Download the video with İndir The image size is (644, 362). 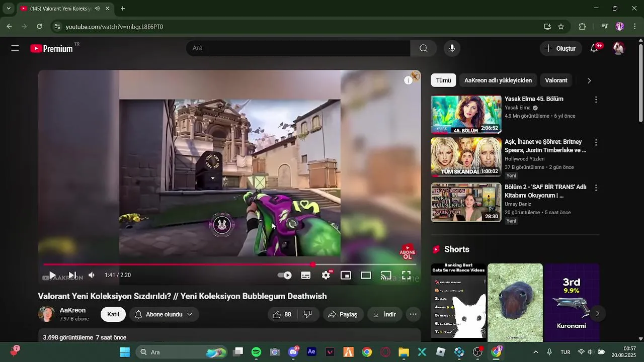coord(384,314)
